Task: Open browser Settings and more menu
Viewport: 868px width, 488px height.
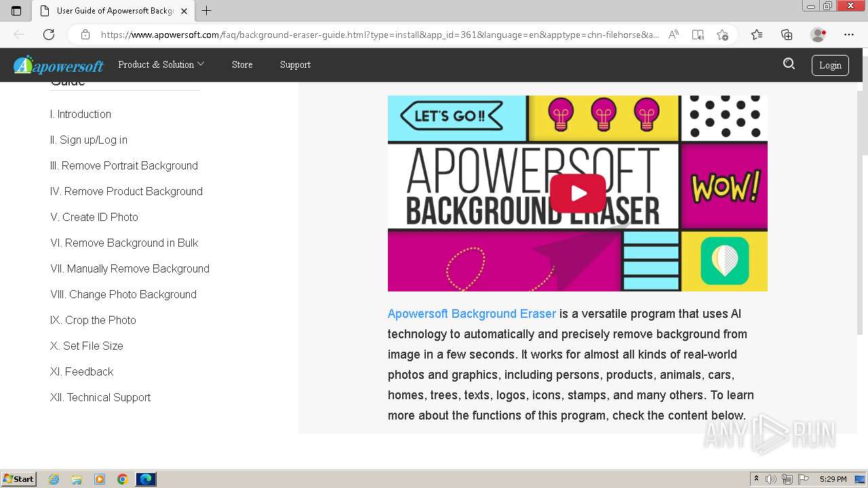Action: pyautogui.click(x=849, y=35)
